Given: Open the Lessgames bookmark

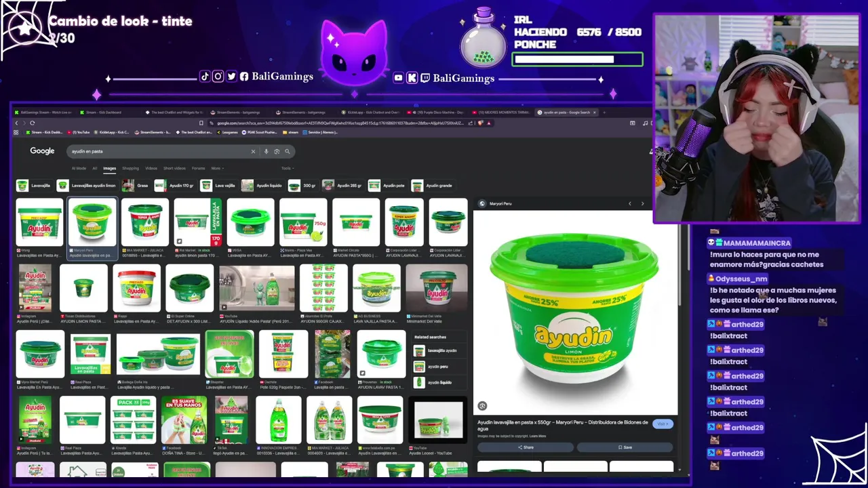Looking at the screenshot, I should point(226,132).
